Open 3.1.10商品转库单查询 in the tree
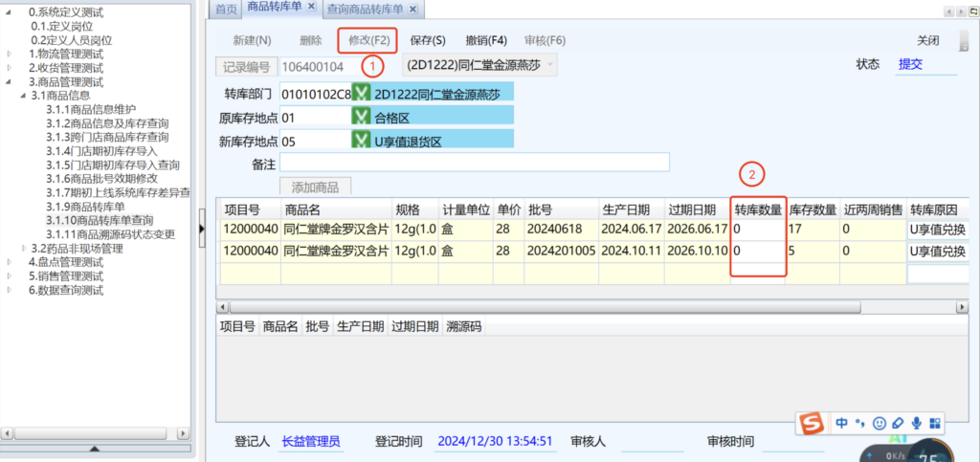The height and width of the screenshot is (462, 980). click(x=100, y=220)
